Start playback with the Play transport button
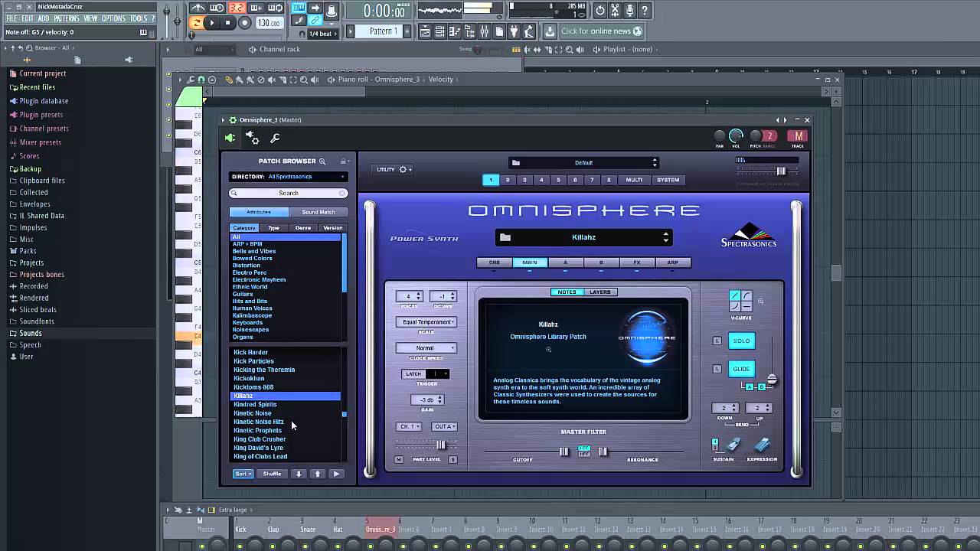980x551 pixels. click(212, 23)
